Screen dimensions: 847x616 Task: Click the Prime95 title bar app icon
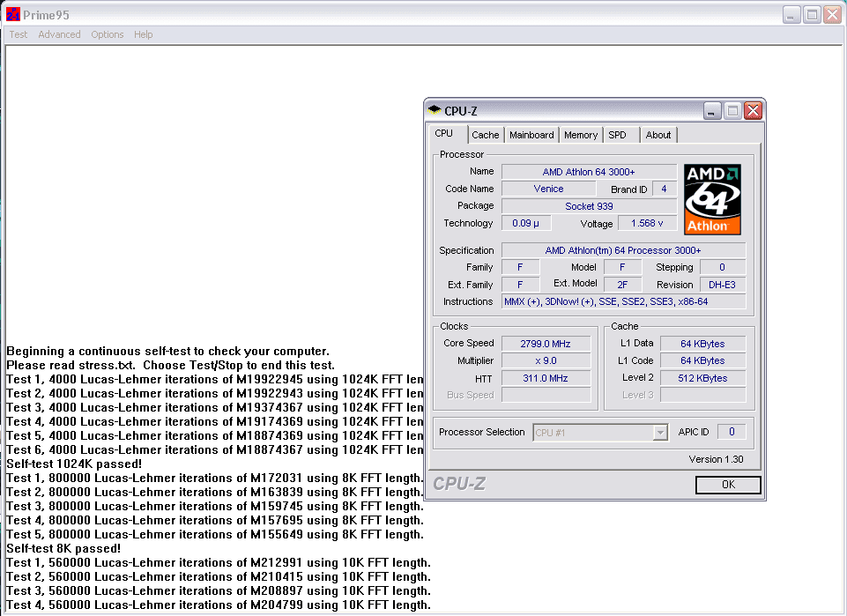[x=13, y=15]
